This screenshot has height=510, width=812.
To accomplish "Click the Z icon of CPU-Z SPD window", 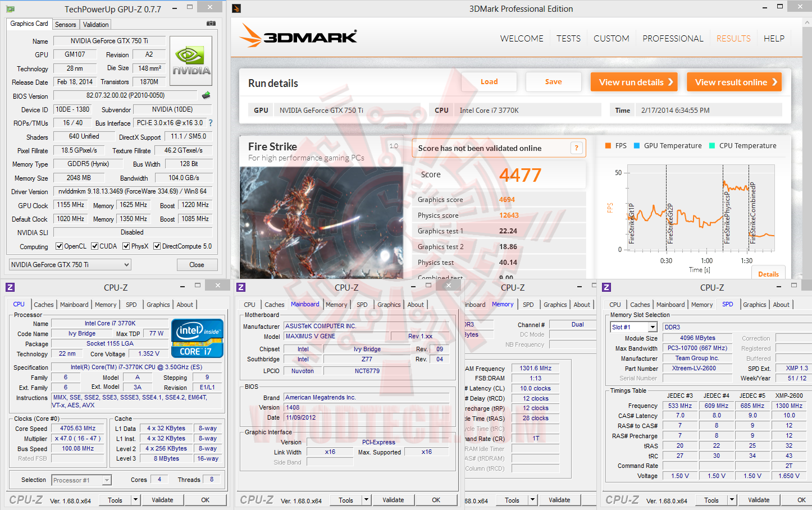I will (x=606, y=287).
